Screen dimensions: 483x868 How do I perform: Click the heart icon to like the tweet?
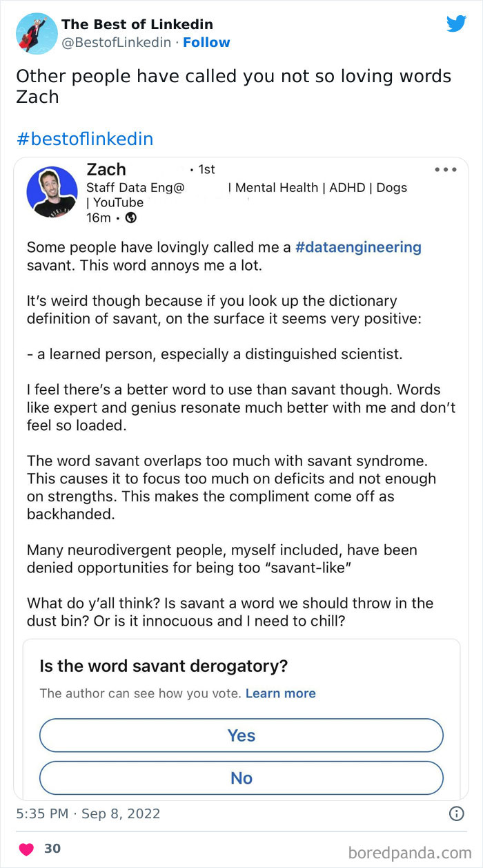click(x=26, y=849)
